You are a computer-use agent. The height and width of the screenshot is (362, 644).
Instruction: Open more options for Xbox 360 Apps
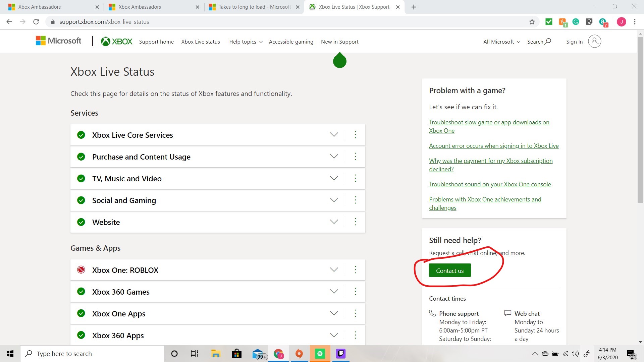click(x=355, y=335)
